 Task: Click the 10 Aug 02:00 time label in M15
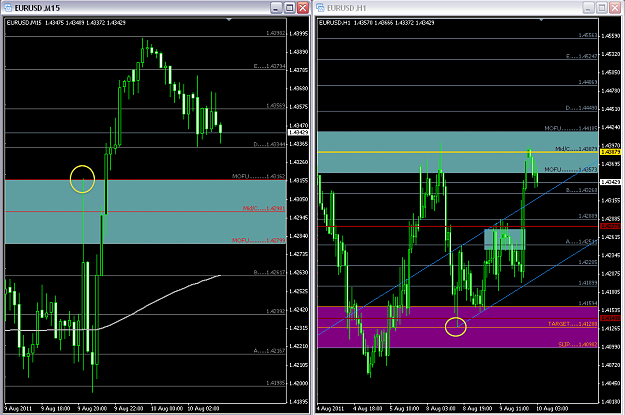[204, 409]
